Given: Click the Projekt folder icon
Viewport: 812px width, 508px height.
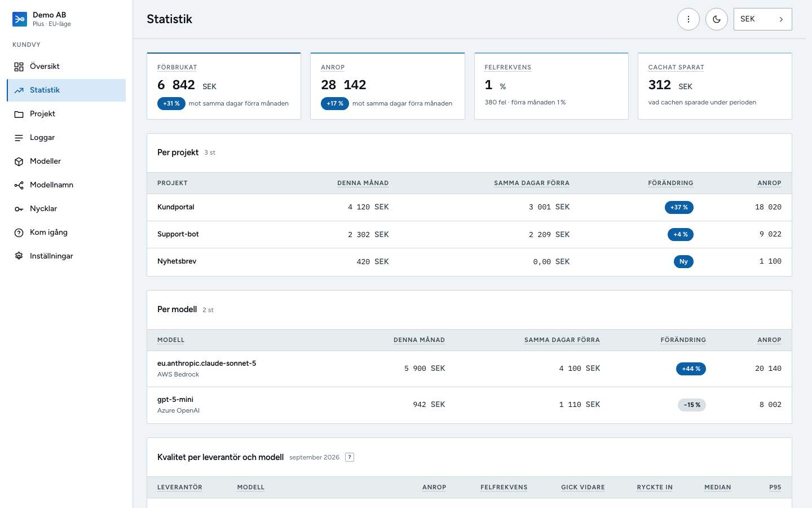Looking at the screenshot, I should click(19, 114).
